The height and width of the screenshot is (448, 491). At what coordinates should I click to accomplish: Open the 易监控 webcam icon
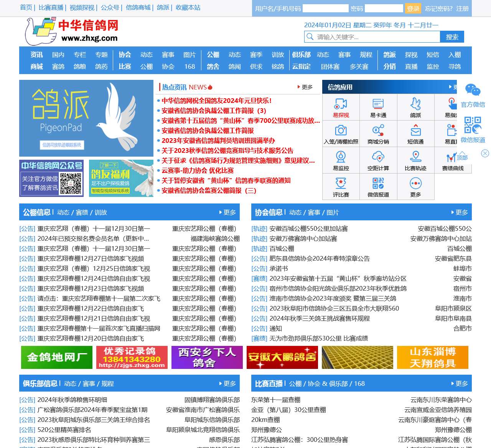pos(341,160)
